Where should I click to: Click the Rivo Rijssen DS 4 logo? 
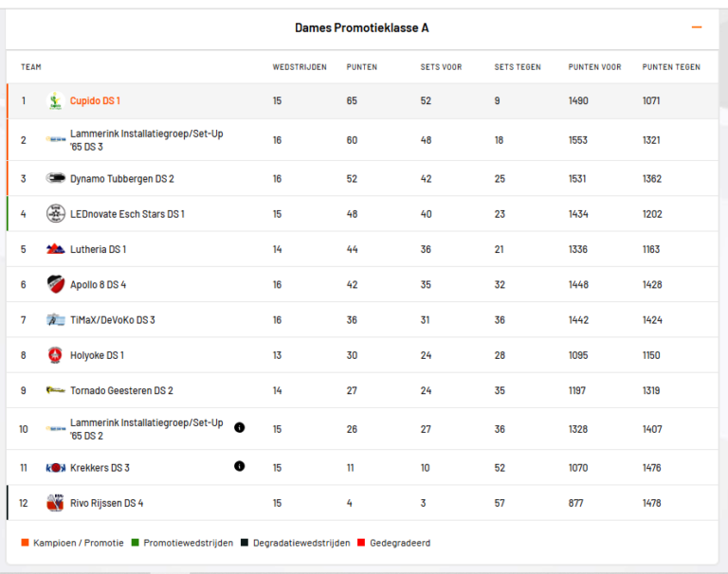click(56, 503)
